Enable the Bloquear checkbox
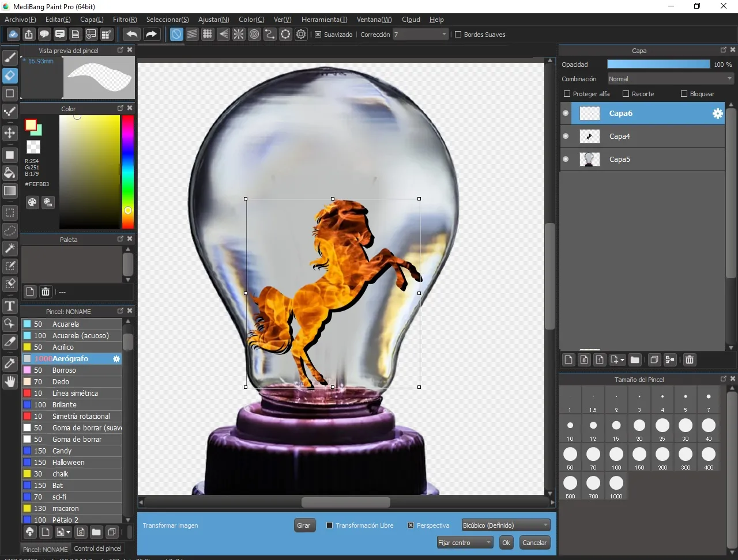The height and width of the screenshot is (560, 738). (684, 94)
